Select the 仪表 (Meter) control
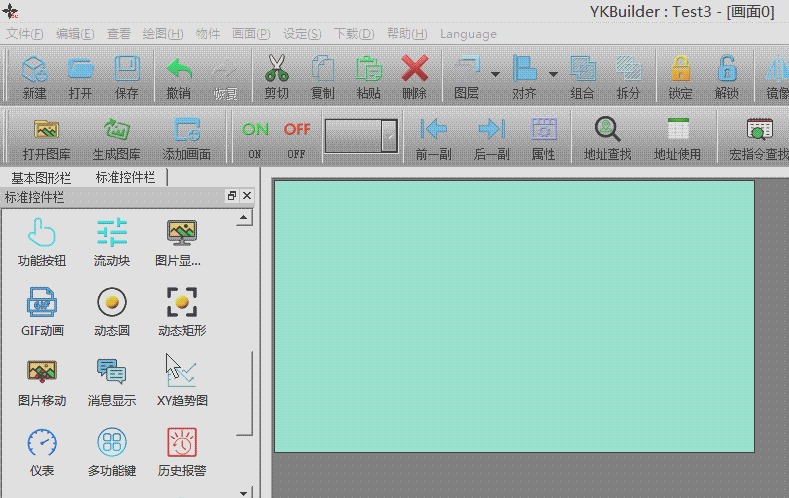The height and width of the screenshot is (498, 789). (x=42, y=442)
